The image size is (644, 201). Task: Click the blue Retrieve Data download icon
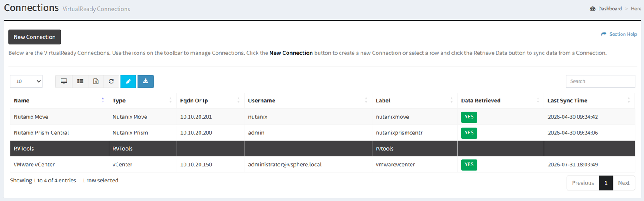tap(145, 81)
